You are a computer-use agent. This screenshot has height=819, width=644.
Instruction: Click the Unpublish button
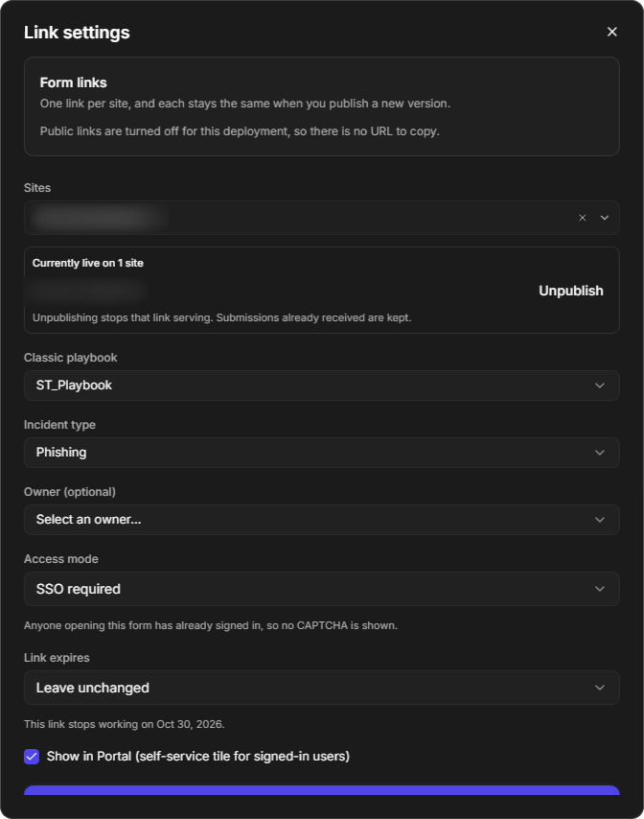tap(571, 291)
